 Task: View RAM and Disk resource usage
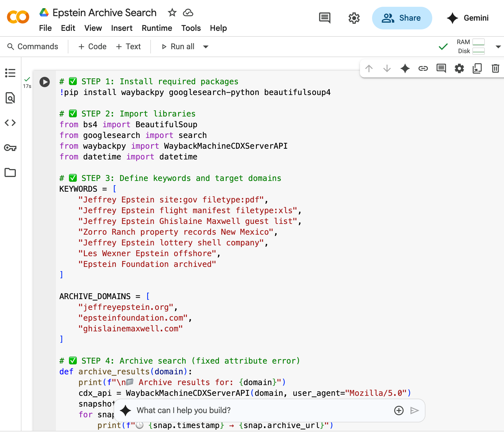(471, 46)
